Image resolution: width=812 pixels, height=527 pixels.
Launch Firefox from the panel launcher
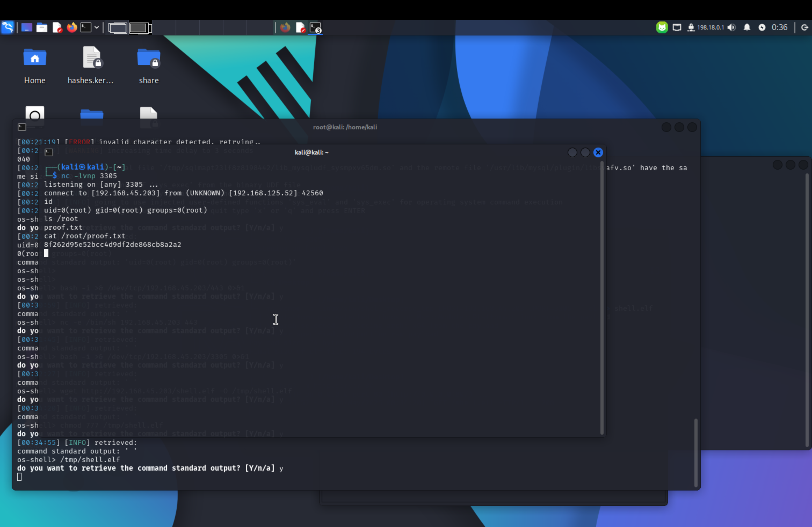coord(72,27)
